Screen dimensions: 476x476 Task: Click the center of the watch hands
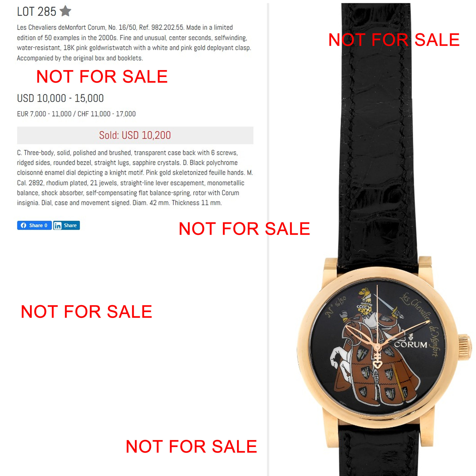pos(377,347)
